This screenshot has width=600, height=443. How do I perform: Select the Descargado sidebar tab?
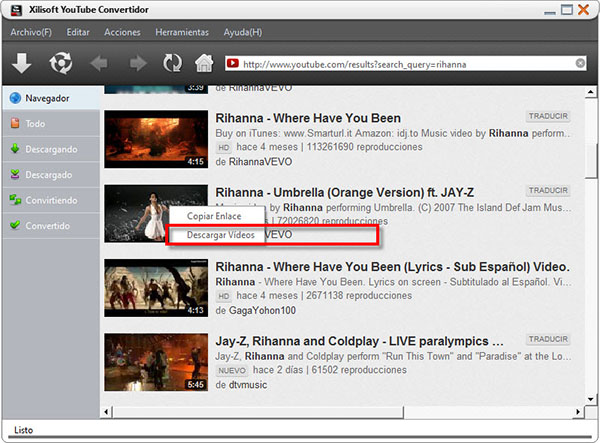[x=51, y=174]
